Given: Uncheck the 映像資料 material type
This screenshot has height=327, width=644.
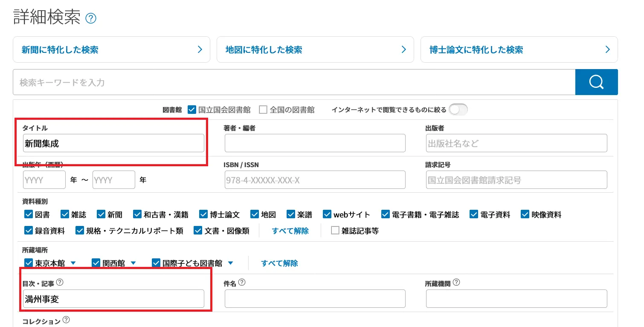Looking at the screenshot, I should pyautogui.click(x=525, y=214).
